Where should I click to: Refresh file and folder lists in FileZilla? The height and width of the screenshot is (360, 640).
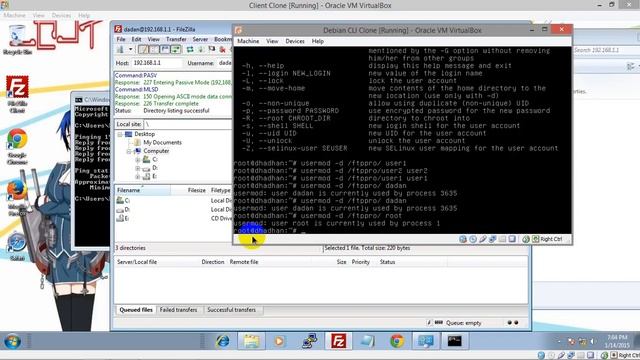click(190, 50)
